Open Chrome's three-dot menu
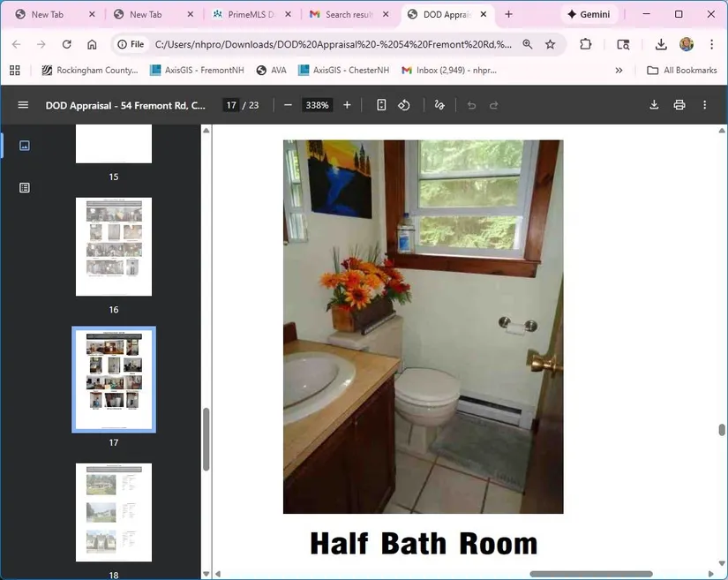728x580 pixels. pyautogui.click(x=711, y=44)
